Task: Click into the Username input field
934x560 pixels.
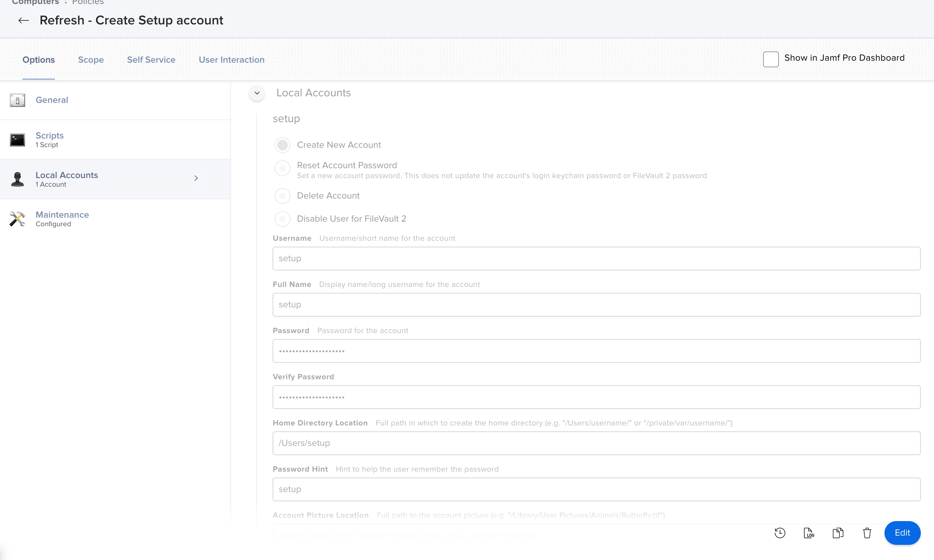Action: [x=596, y=259]
